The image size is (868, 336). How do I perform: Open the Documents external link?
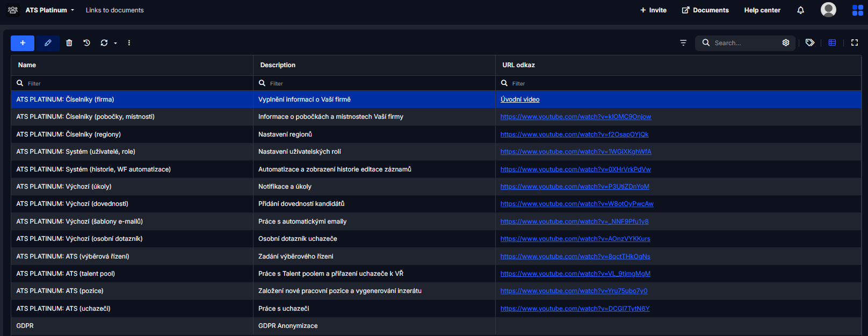(x=705, y=10)
